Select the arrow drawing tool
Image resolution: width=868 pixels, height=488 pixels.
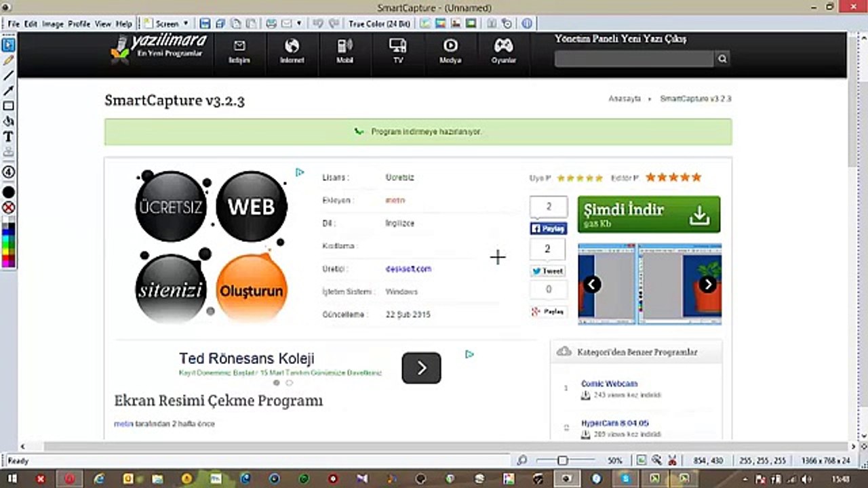8,91
